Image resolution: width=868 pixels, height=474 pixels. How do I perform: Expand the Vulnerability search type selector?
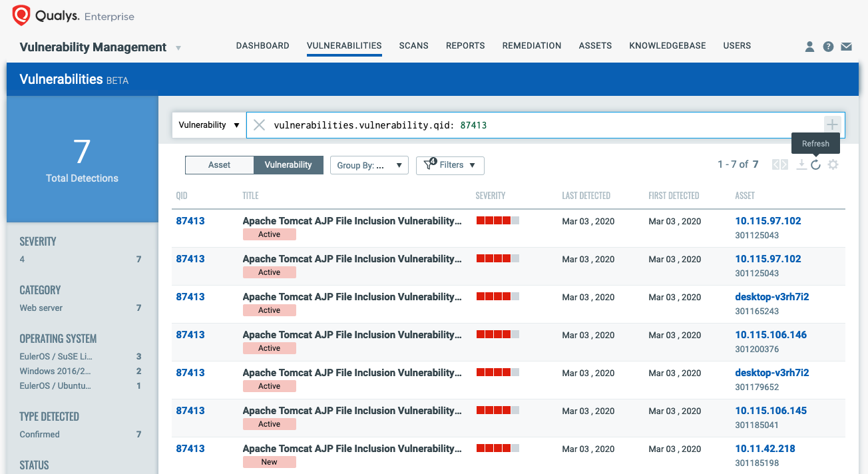(x=208, y=124)
